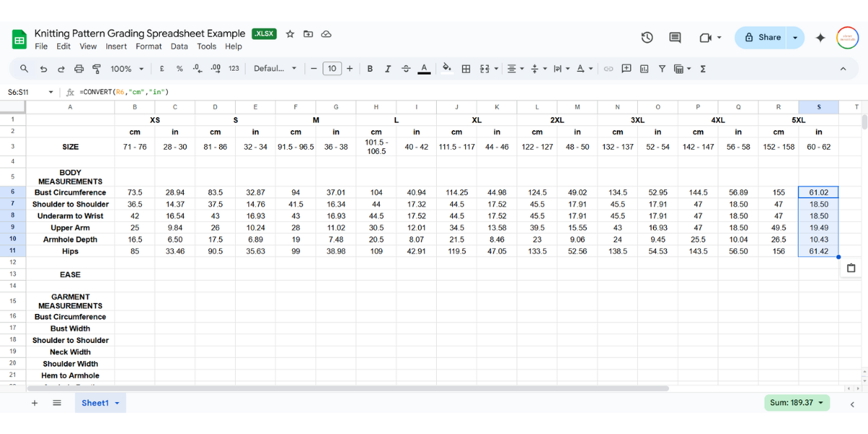Screen dimensions: 868x434
Task: Open the text color picker
Action: [425, 69]
